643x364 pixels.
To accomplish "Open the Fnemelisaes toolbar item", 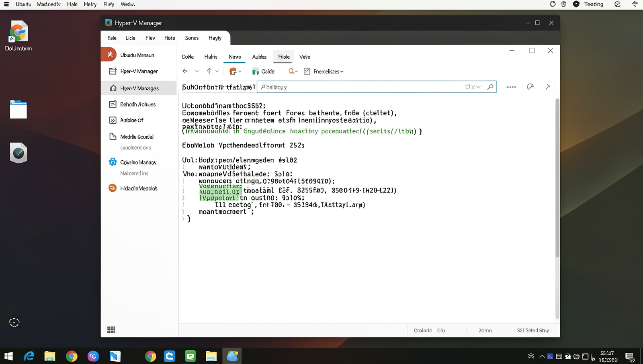I will tap(324, 72).
